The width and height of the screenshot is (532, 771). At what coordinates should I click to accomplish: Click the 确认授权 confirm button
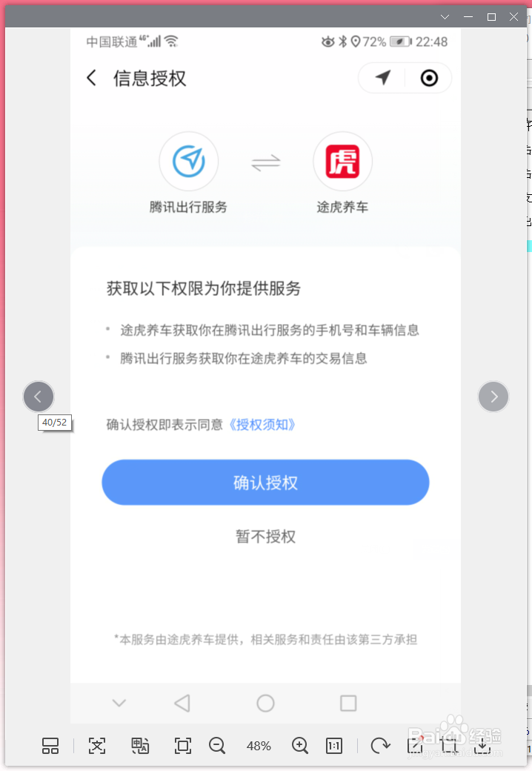265,483
